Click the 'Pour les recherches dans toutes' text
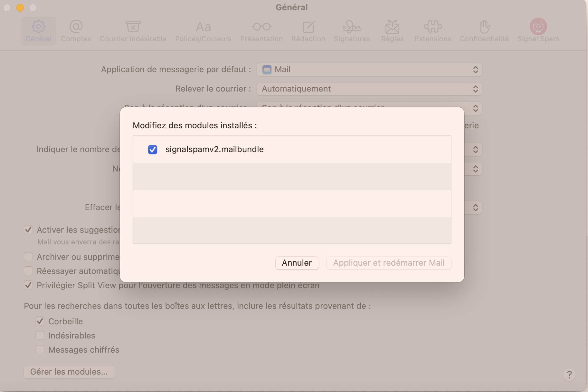 197,306
